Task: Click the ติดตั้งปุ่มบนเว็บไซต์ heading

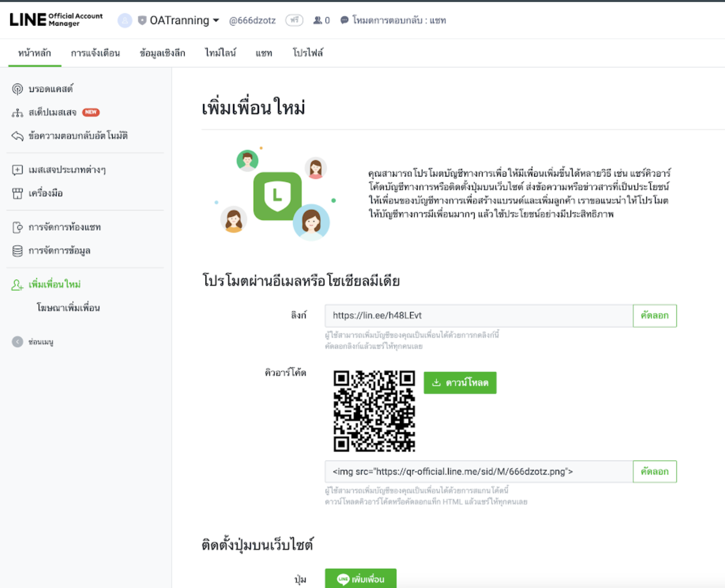Action: coord(257,545)
